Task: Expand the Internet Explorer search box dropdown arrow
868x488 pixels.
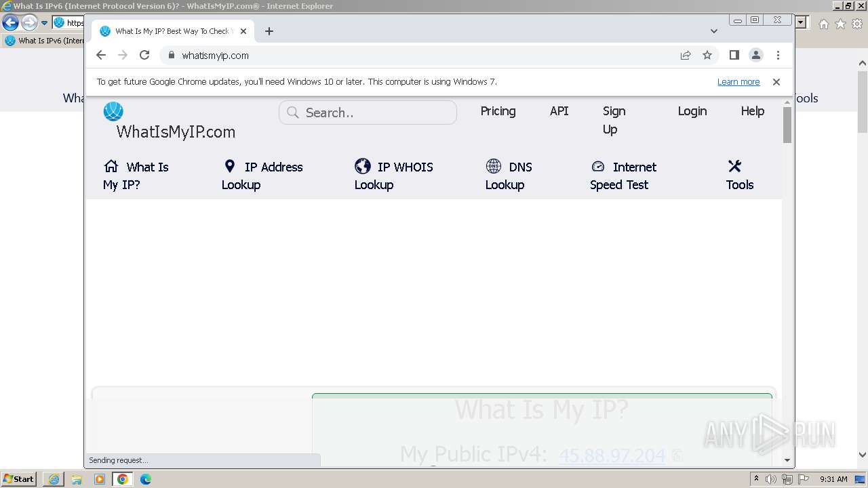Action: (x=802, y=22)
